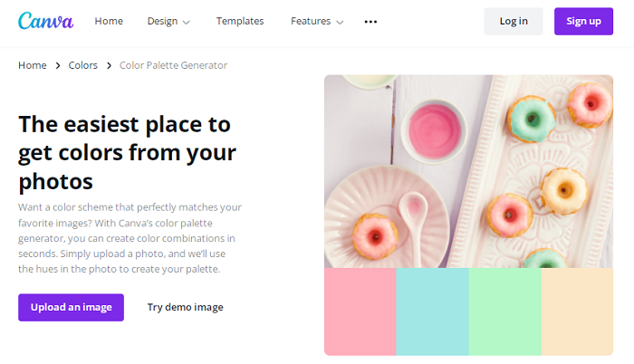
Task: Click the Log in button
Action: pos(514,21)
